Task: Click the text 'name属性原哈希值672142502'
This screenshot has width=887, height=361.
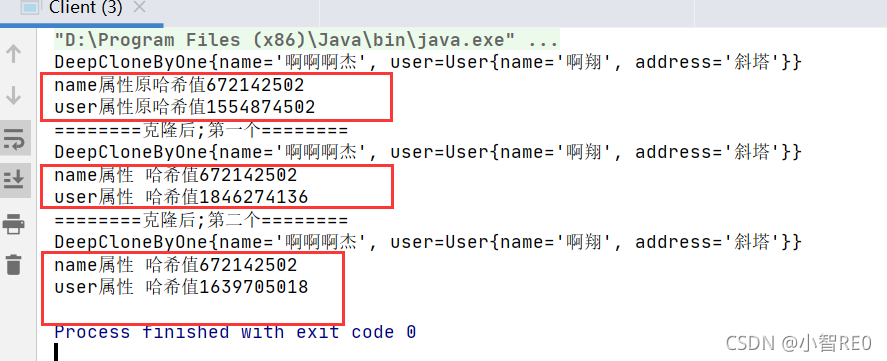Action: point(179,85)
